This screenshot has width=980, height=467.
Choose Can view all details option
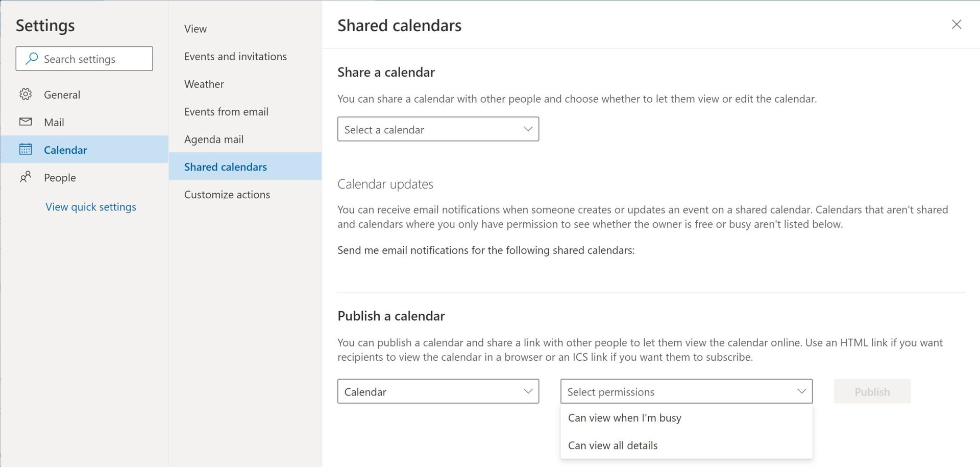click(x=612, y=446)
